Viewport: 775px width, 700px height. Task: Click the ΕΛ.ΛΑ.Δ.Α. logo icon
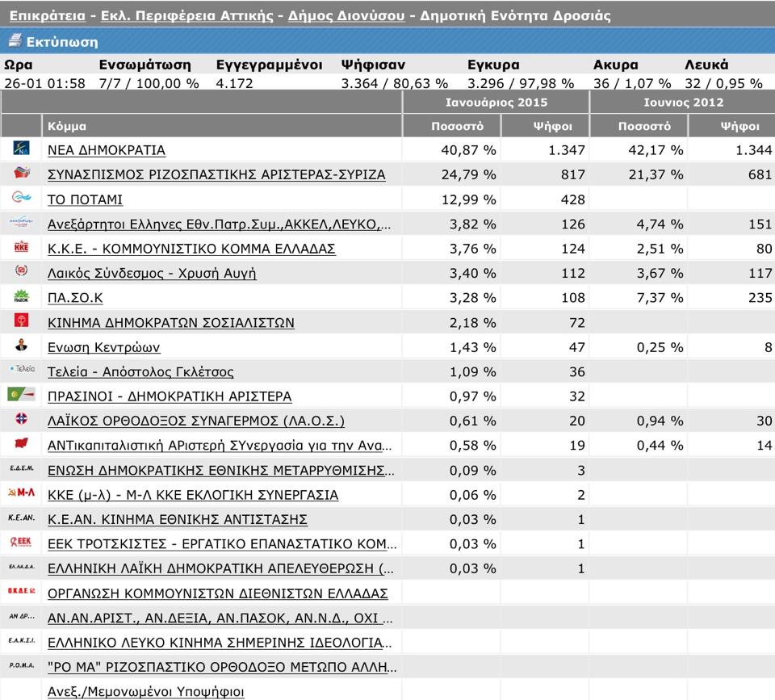coord(22,567)
